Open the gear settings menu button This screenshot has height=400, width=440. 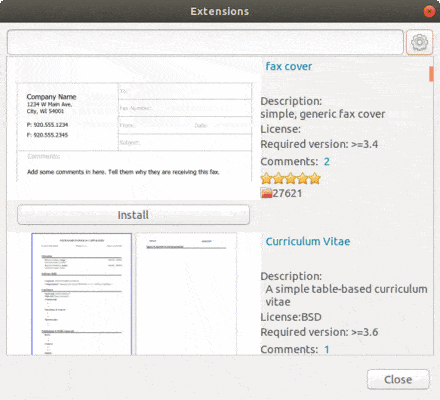(x=419, y=42)
